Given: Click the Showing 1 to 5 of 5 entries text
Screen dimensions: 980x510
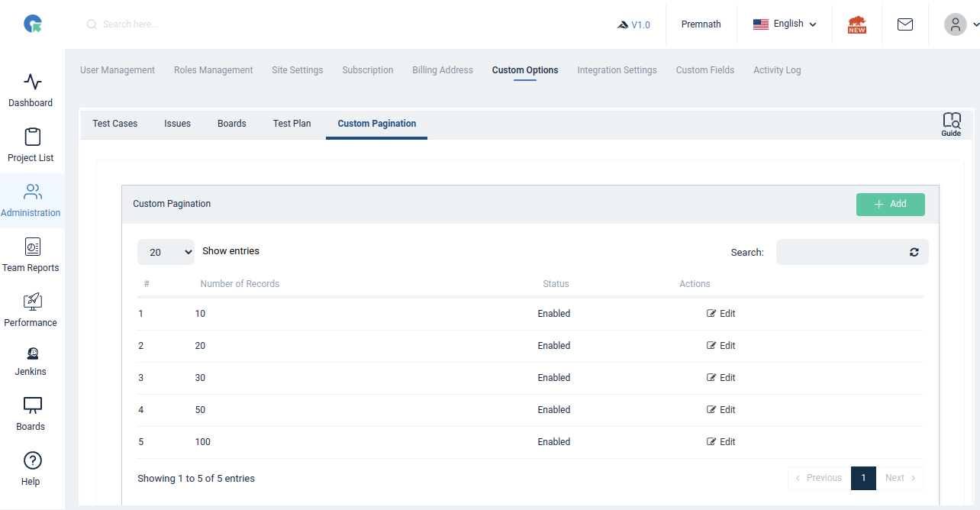Looking at the screenshot, I should [196, 479].
